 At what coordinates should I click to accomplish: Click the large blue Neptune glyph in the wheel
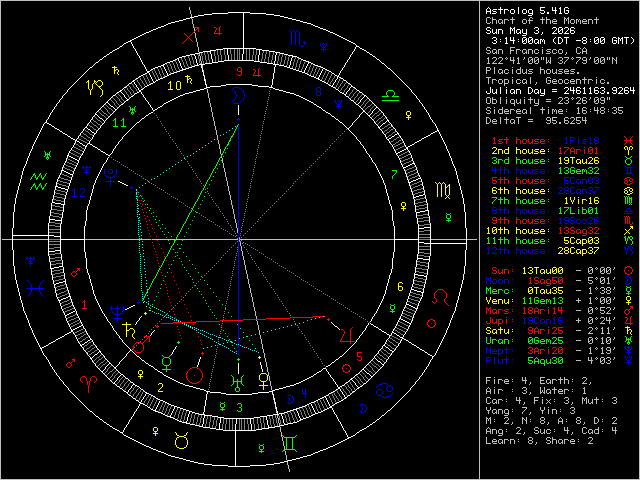117,313
